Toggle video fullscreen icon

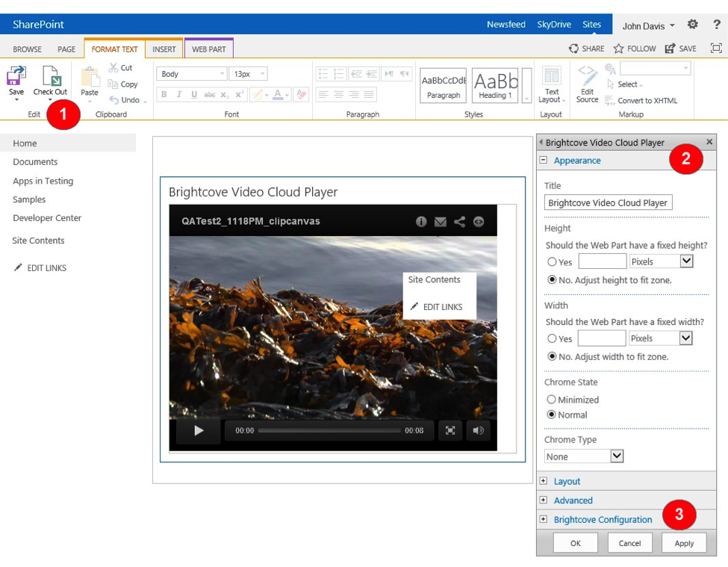point(450,430)
